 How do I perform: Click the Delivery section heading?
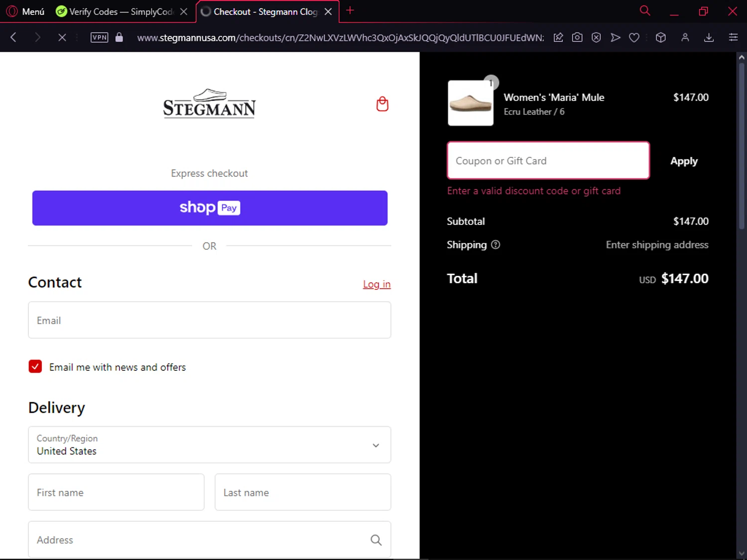click(x=57, y=408)
